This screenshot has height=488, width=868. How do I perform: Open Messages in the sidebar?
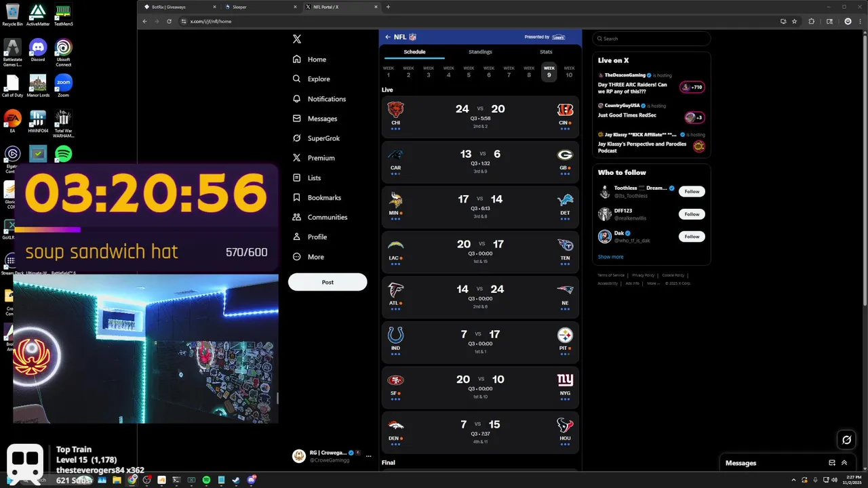coord(315,119)
